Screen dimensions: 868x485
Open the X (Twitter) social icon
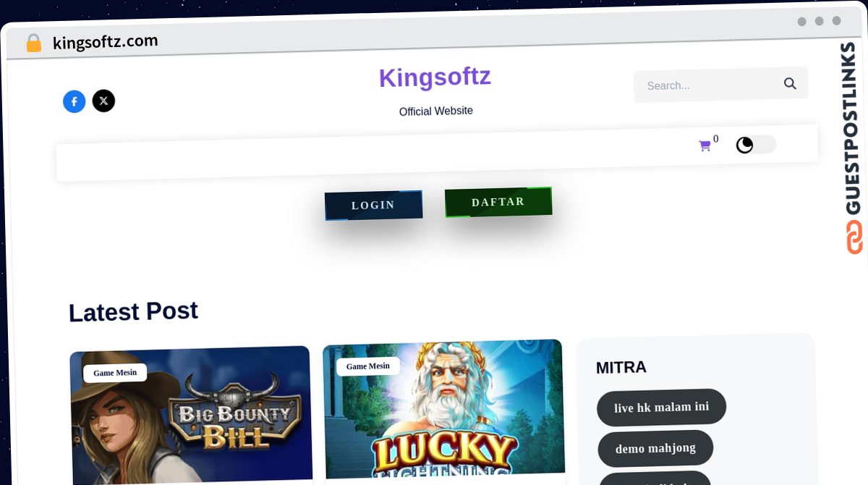[x=103, y=101]
